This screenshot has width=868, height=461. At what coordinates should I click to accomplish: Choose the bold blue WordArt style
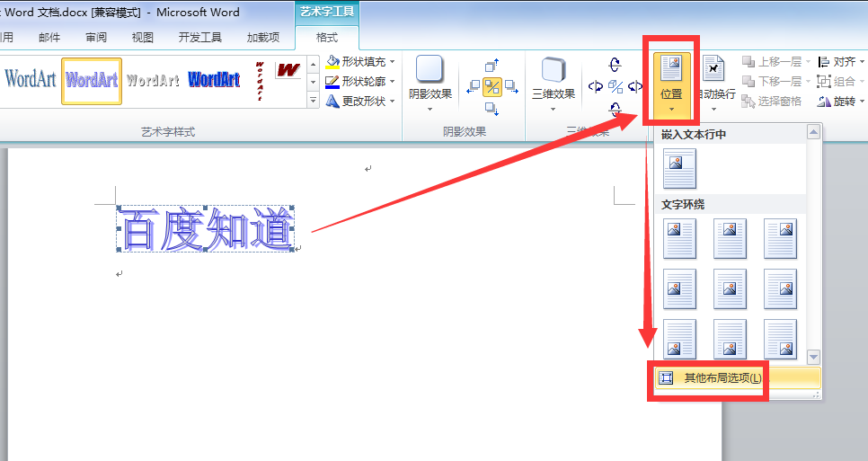point(214,80)
